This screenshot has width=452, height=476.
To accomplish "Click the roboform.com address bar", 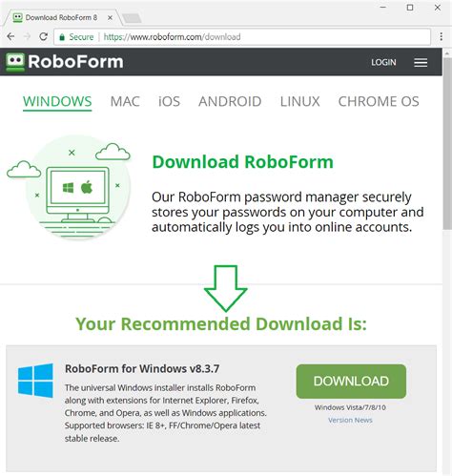I will pyautogui.click(x=242, y=37).
